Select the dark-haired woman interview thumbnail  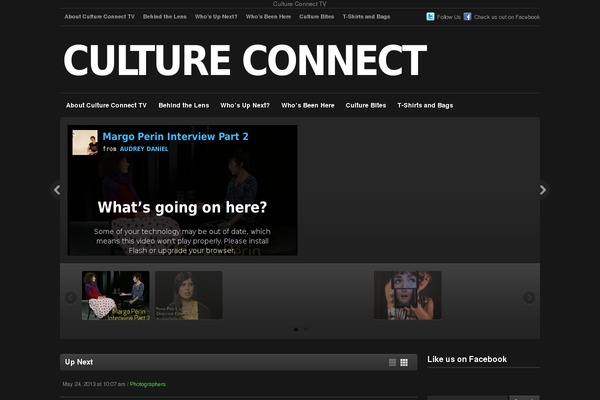click(189, 295)
